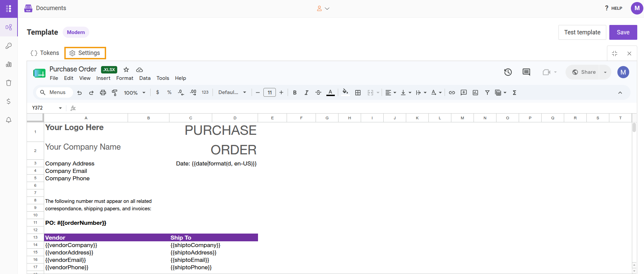Open more number formats (123)
Screen dimensions: 644x274
pyautogui.click(x=205, y=92)
